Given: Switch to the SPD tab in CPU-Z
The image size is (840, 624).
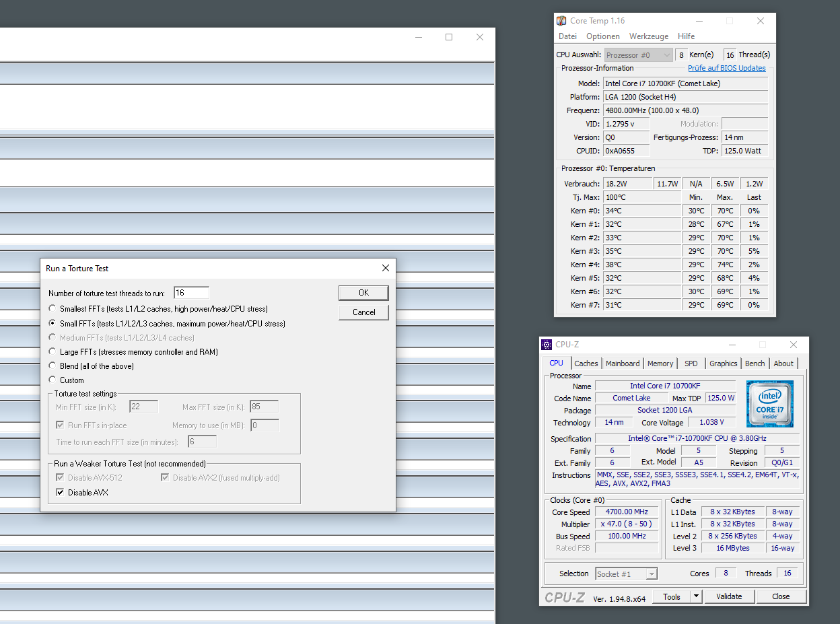Looking at the screenshot, I should point(691,363).
